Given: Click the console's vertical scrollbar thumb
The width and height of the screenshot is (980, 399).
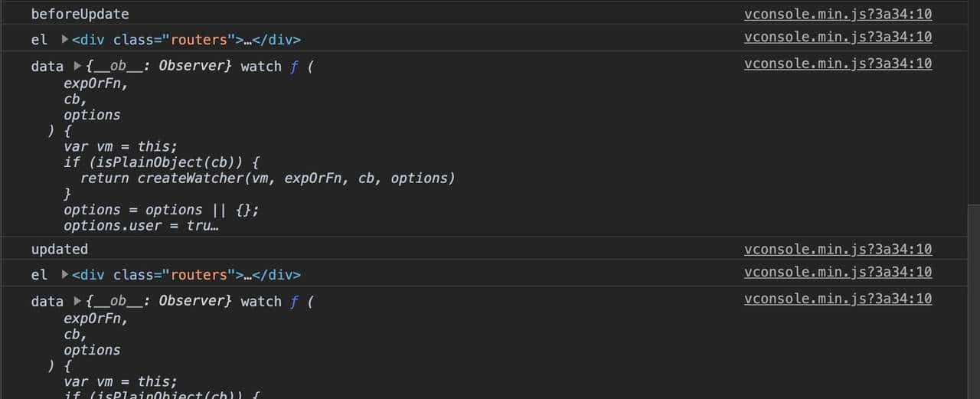Looking at the screenshot, I should point(973,299).
